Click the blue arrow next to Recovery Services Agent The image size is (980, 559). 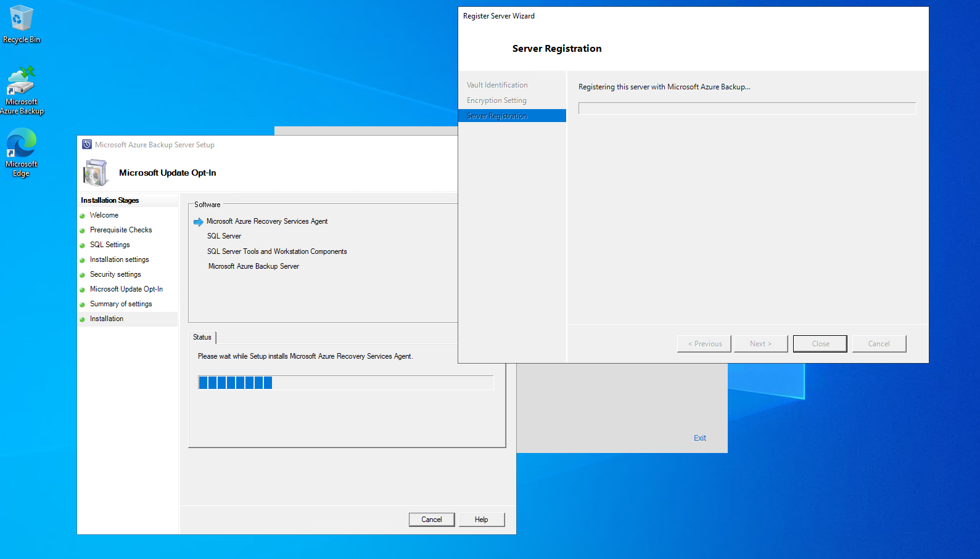tap(199, 222)
